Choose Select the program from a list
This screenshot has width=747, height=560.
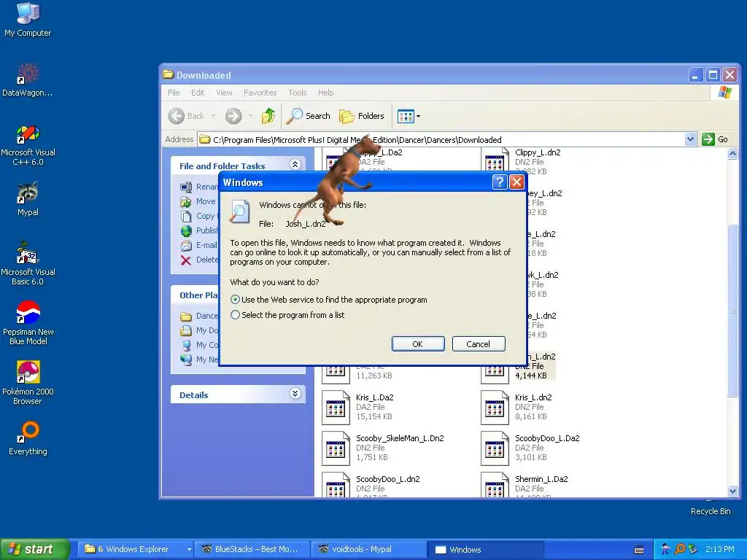tap(287, 315)
